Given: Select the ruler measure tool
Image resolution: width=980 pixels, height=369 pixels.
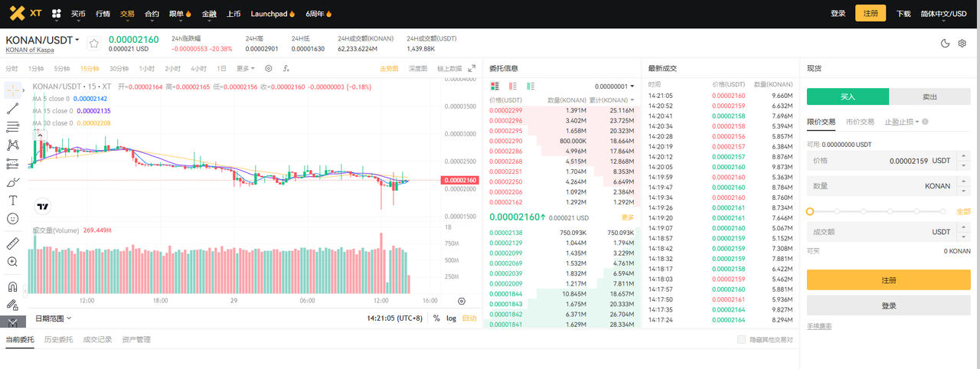Looking at the screenshot, I should coord(12,243).
